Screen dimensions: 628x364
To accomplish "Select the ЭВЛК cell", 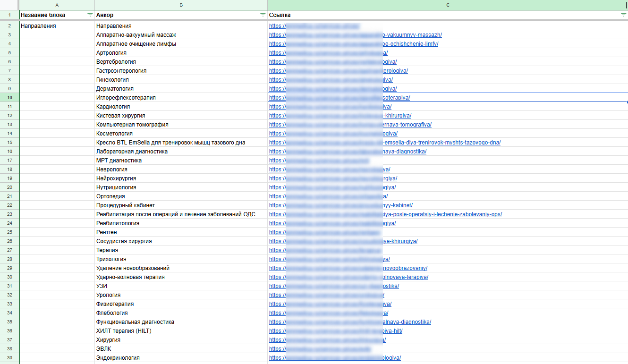I will coord(181,349).
